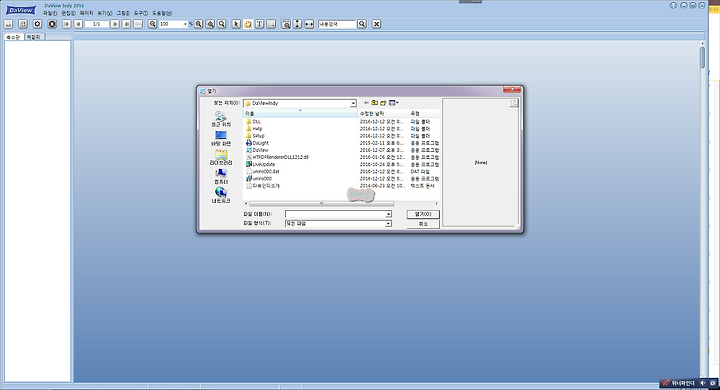The height and width of the screenshot is (390, 720).
Task: Click the small page icon atop the preview pane
Action: 514,103
